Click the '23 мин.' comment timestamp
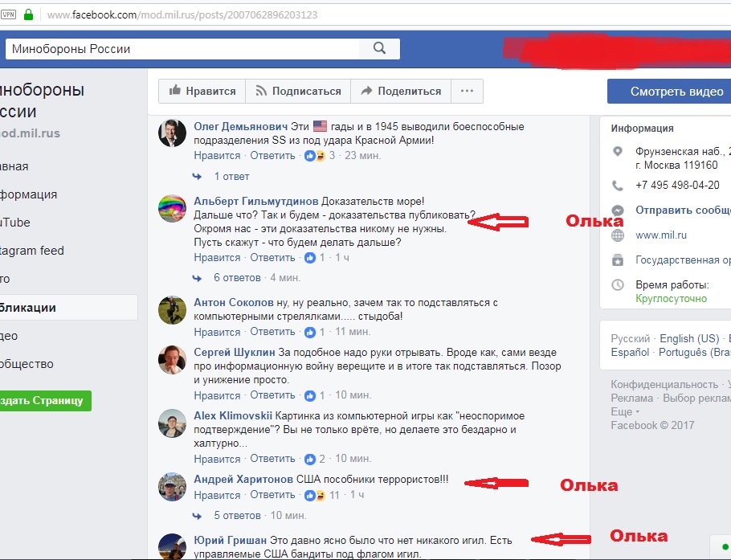 pyautogui.click(x=363, y=156)
